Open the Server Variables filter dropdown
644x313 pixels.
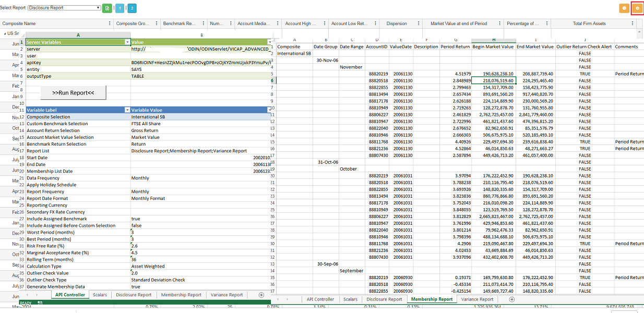coord(127,42)
